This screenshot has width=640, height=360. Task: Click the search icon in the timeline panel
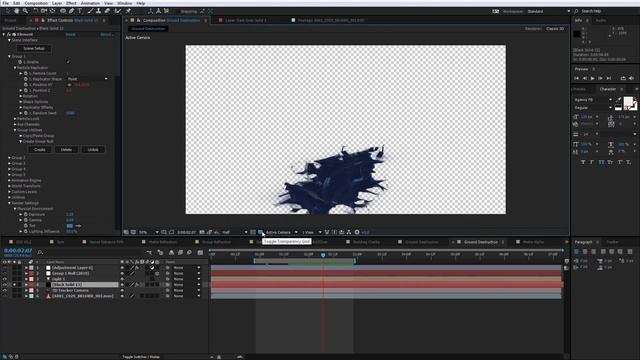coord(40,252)
